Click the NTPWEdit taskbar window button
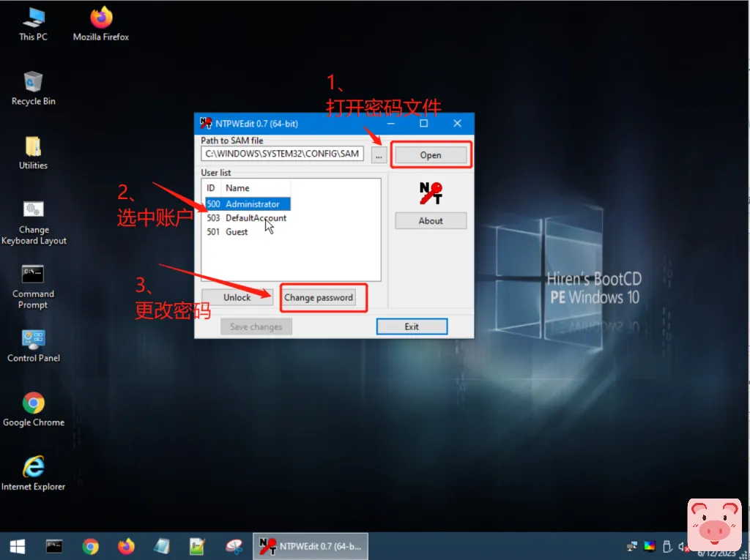The width and height of the screenshot is (750, 560). point(311,546)
